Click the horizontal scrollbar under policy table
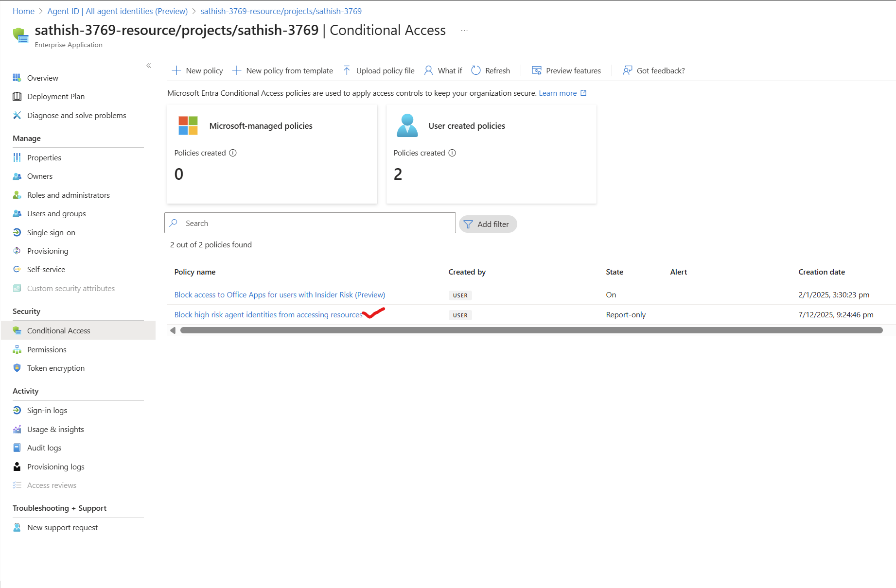Viewport: 896px width, 588px height. (531, 330)
